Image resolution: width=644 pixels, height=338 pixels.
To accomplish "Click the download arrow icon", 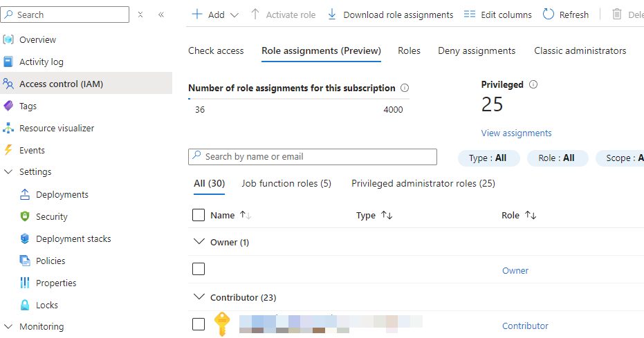I will click(x=332, y=15).
